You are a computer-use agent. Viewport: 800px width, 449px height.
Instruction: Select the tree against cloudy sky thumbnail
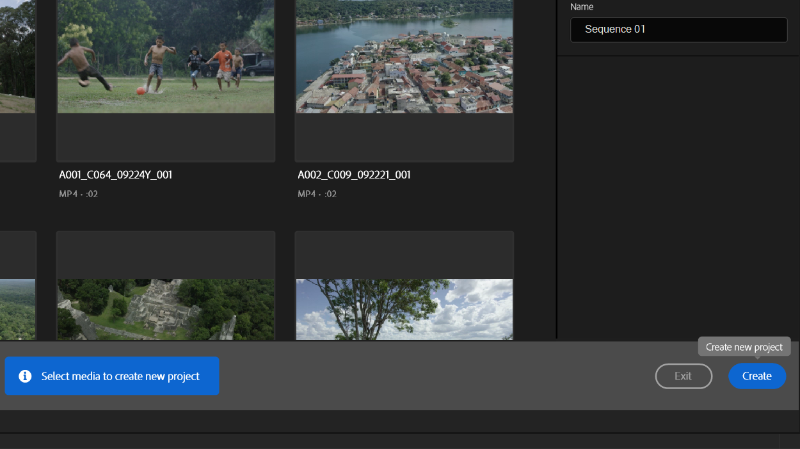click(405, 309)
